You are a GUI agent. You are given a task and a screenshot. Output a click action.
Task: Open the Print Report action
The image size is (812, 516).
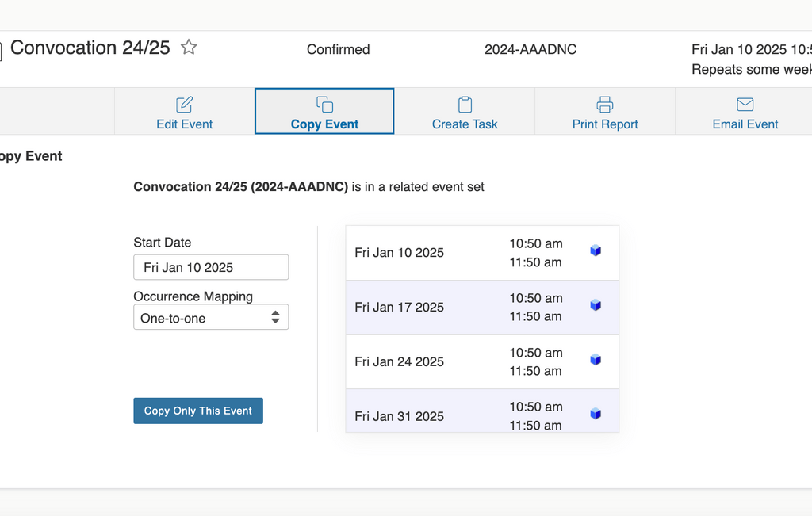coord(605,111)
